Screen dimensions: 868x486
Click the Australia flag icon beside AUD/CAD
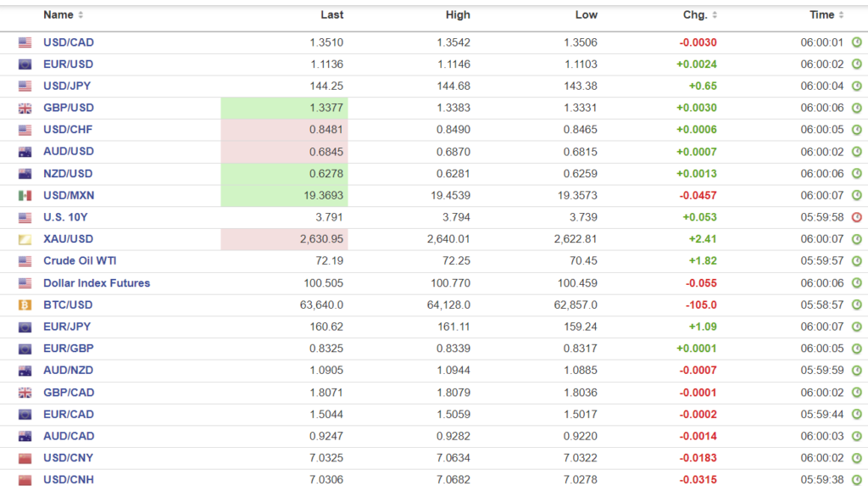(25, 437)
